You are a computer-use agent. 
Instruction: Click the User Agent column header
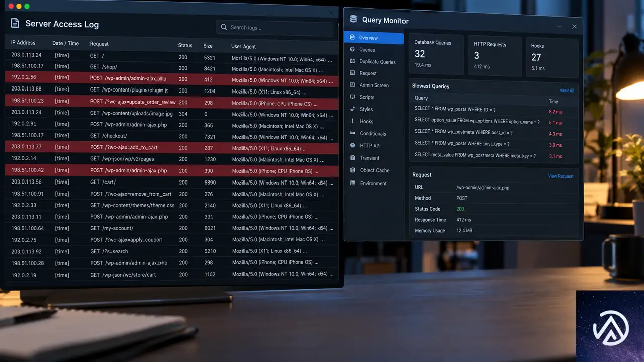click(x=244, y=46)
